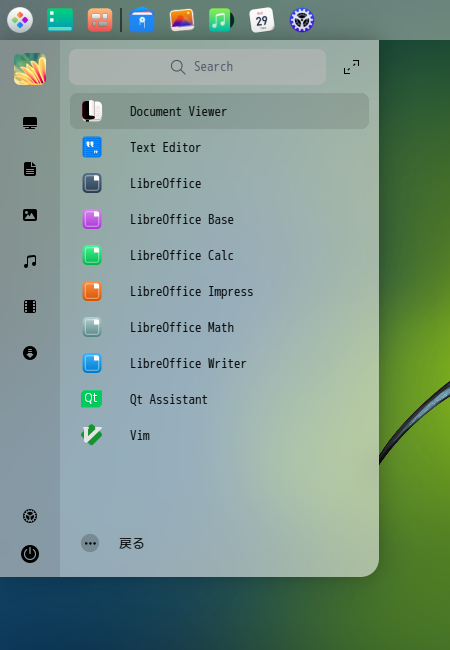Start LibreOffice Math

pos(219,327)
